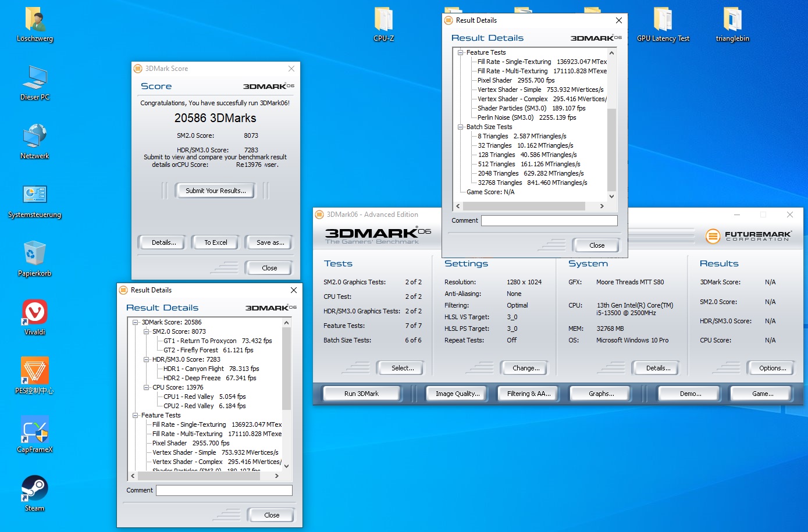Click Comment field in upper Result Details
Screen dimensions: 808x532
(549, 221)
